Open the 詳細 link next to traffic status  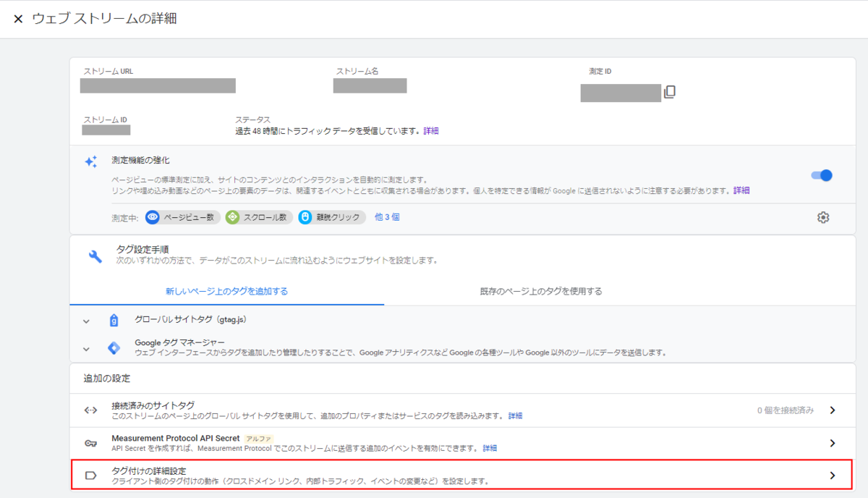(431, 131)
